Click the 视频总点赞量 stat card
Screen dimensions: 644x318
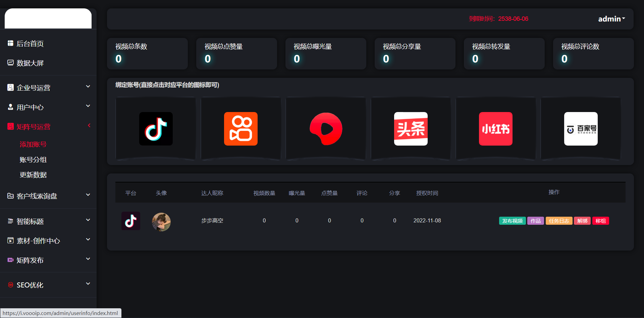click(x=236, y=54)
